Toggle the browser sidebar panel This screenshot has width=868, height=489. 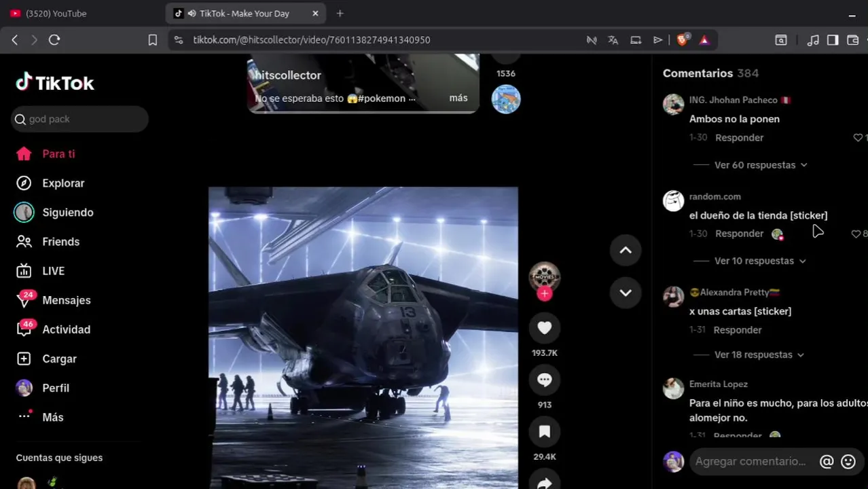tap(833, 40)
